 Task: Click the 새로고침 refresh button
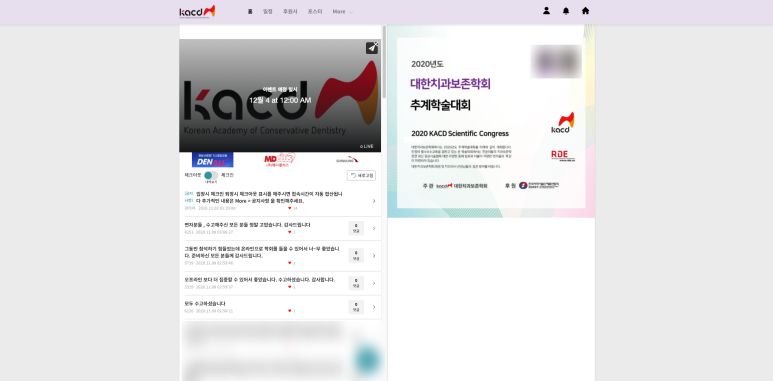click(361, 175)
